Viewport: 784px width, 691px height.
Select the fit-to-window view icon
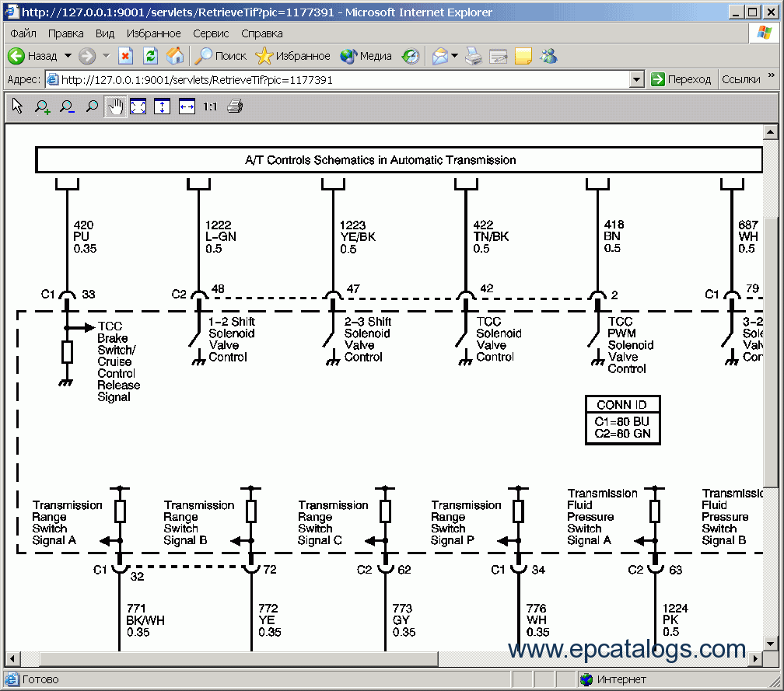coord(138,107)
